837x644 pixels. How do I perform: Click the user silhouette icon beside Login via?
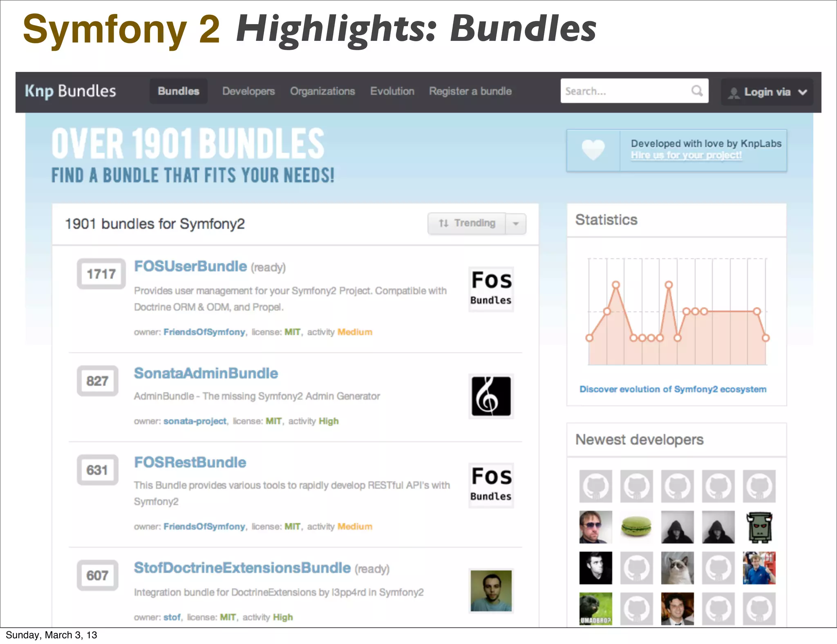click(734, 93)
